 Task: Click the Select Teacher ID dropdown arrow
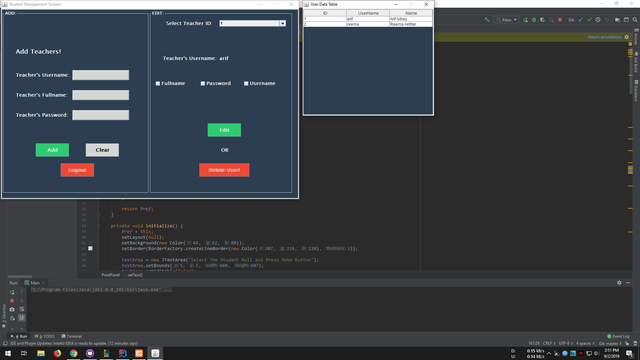coord(282,23)
